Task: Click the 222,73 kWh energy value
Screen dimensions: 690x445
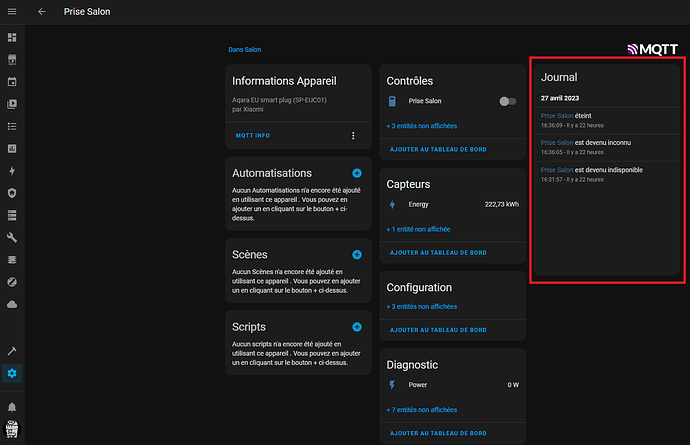Action: 502,204
